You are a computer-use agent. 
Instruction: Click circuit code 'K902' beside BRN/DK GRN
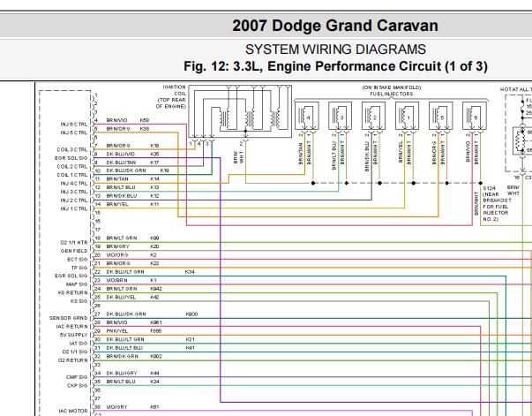coord(156,357)
